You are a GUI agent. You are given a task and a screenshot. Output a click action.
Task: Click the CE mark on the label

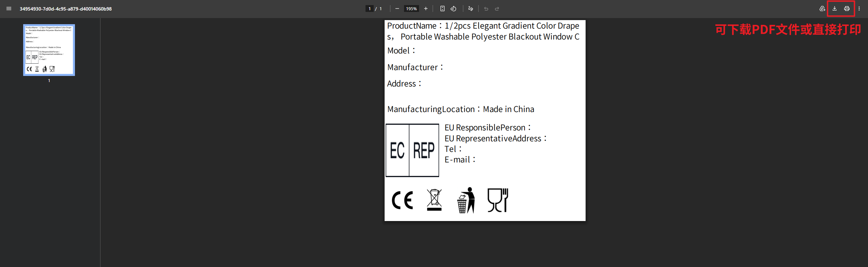[402, 200]
